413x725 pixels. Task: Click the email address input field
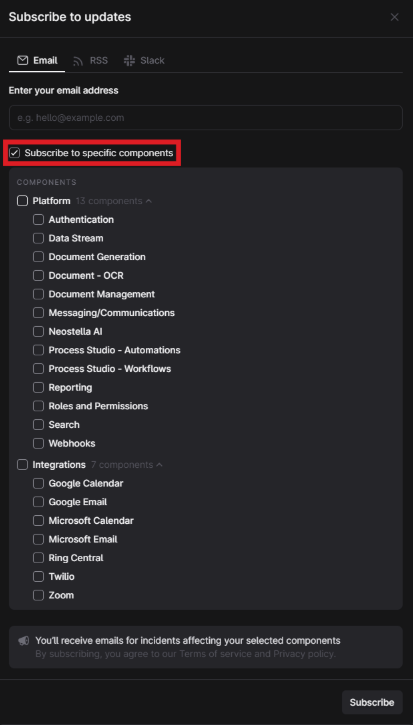[206, 117]
